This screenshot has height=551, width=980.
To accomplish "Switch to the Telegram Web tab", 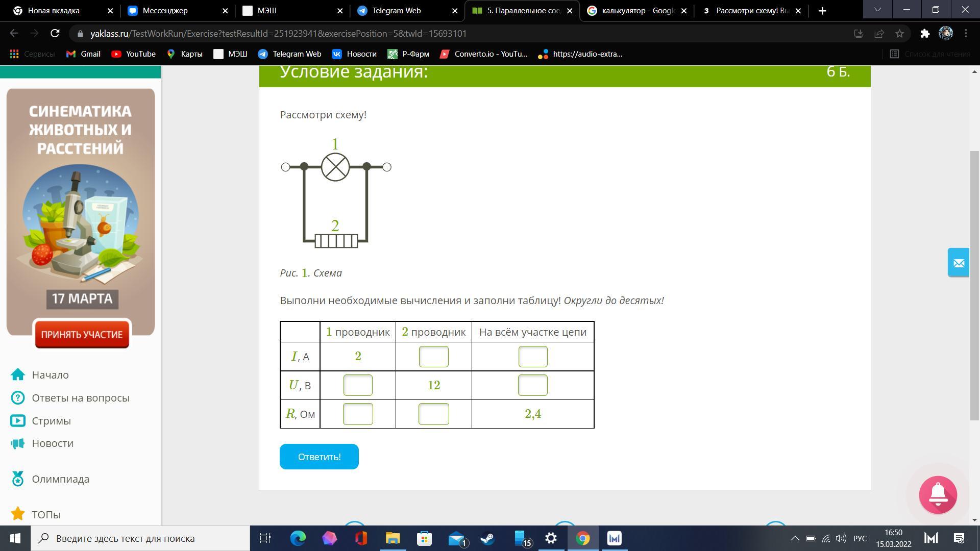I will click(396, 11).
